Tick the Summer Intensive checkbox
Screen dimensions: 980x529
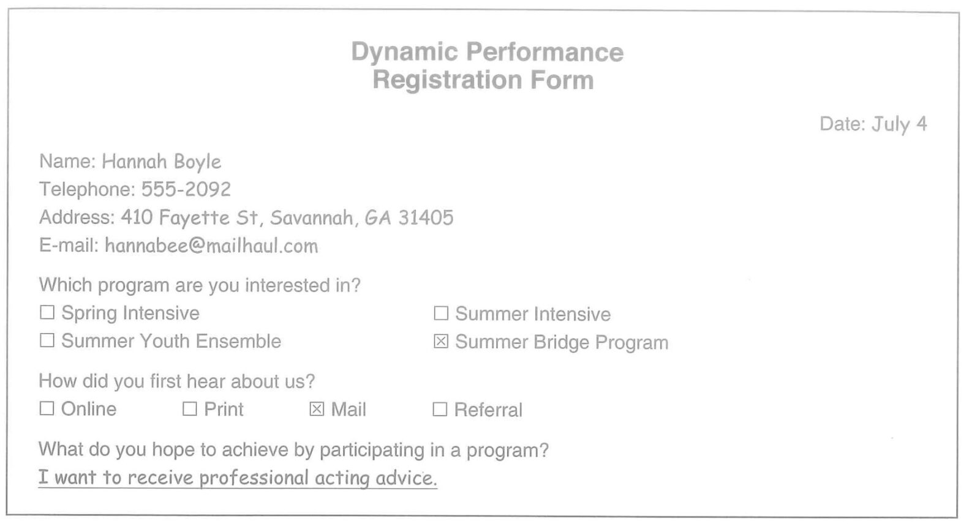(x=440, y=313)
